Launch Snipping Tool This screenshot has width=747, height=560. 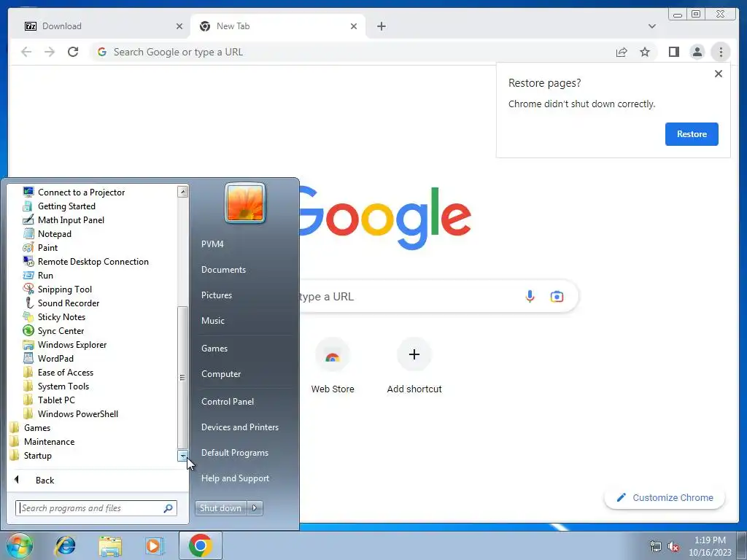pyautogui.click(x=57, y=289)
